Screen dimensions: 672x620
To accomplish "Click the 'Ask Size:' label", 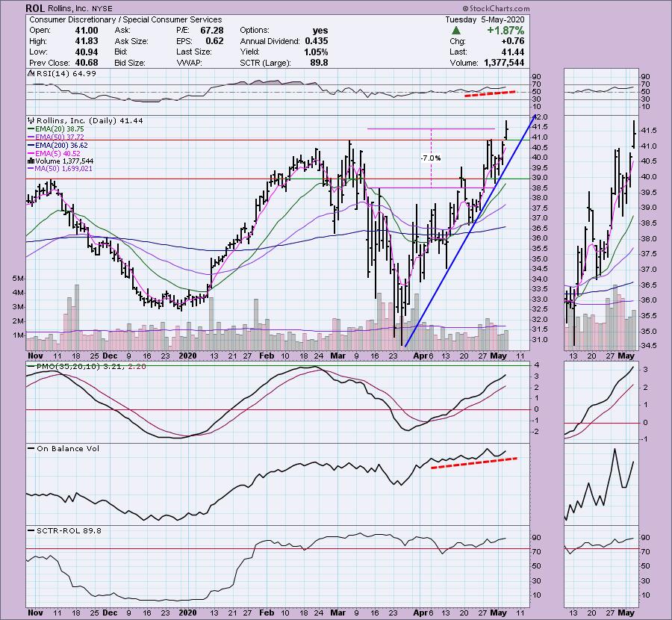I will pos(131,41).
